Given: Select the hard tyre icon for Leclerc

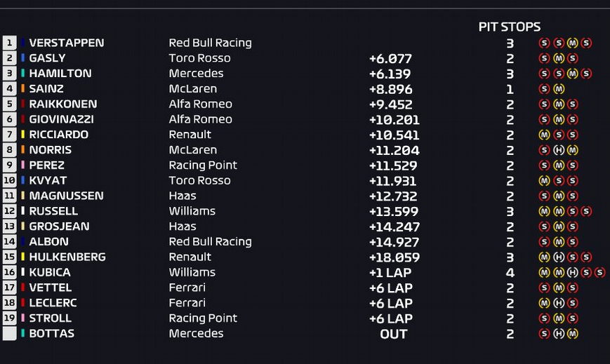Looking at the screenshot, I should coord(558,304).
